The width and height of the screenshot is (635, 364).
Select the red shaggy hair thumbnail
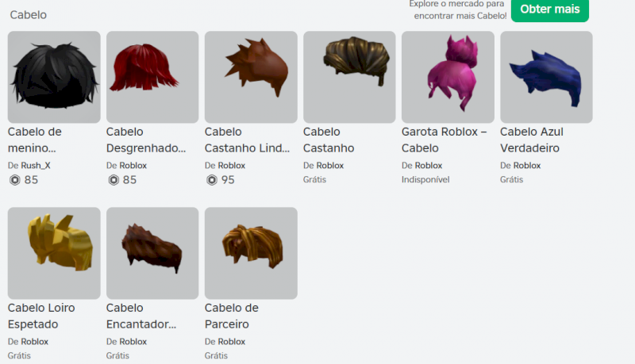152,77
